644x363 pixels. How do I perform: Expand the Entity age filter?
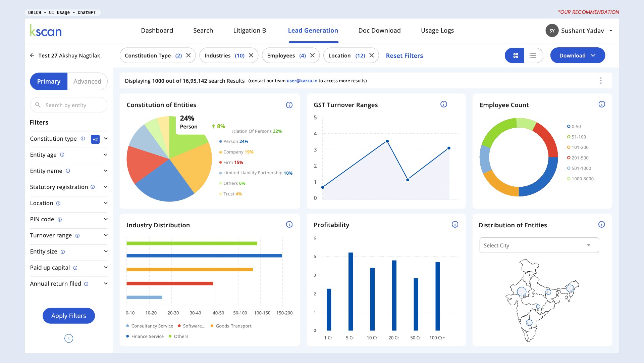[x=105, y=155]
